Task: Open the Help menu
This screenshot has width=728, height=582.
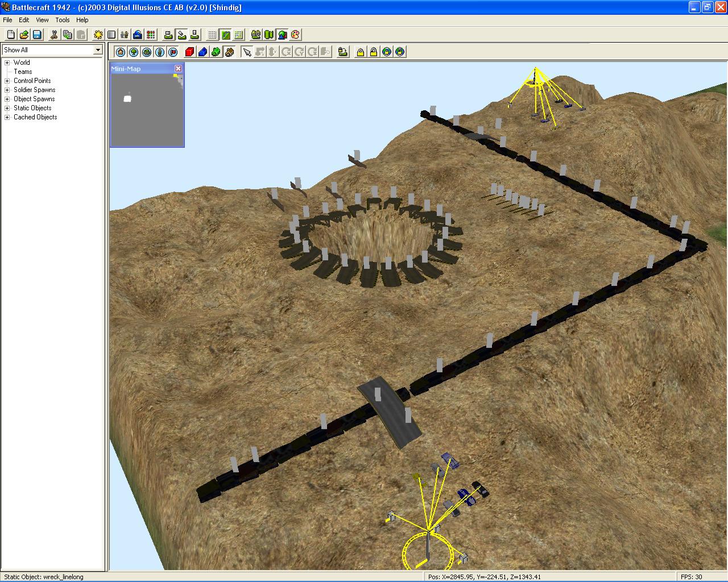Action: pos(82,20)
